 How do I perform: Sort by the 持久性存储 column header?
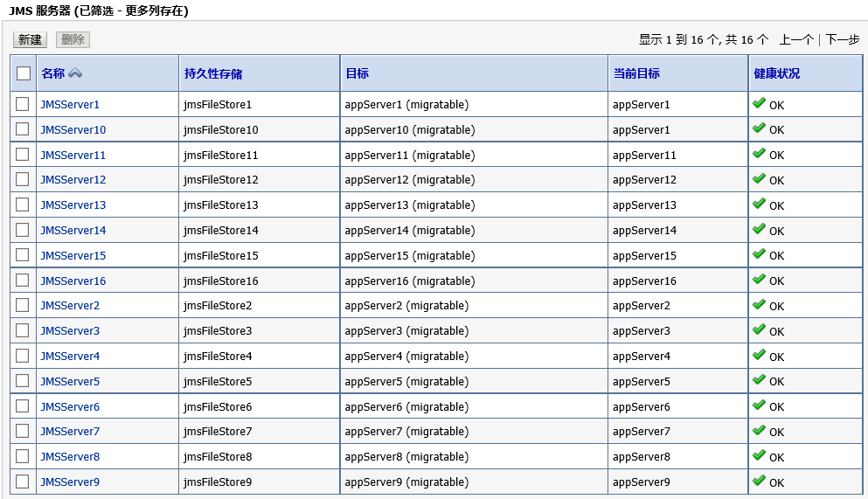pyautogui.click(x=213, y=73)
